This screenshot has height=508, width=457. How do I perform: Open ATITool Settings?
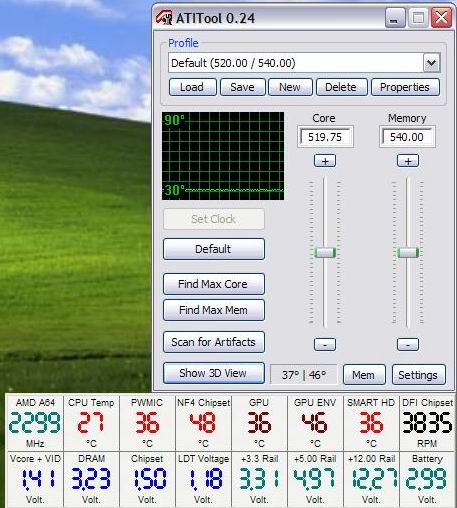coord(419,375)
